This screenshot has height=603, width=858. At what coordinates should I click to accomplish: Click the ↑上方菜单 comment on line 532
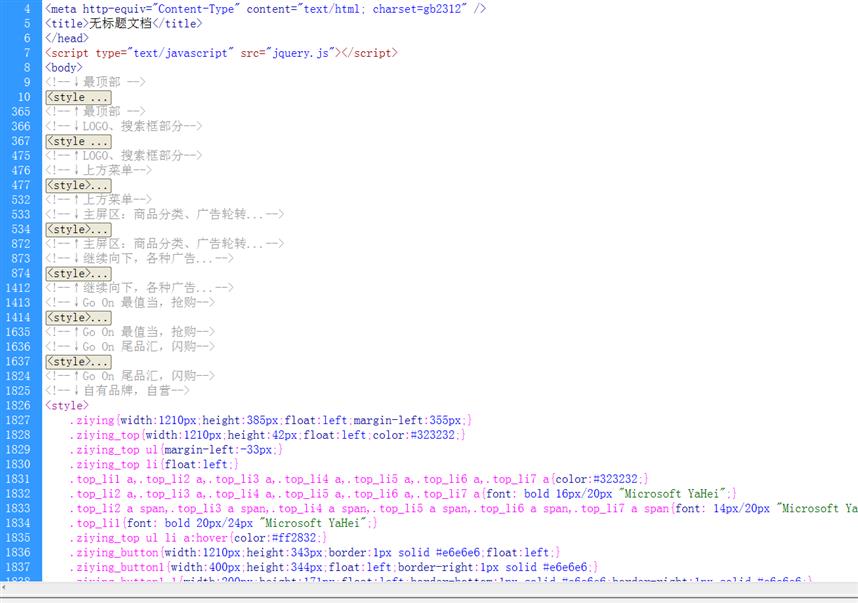click(98, 200)
